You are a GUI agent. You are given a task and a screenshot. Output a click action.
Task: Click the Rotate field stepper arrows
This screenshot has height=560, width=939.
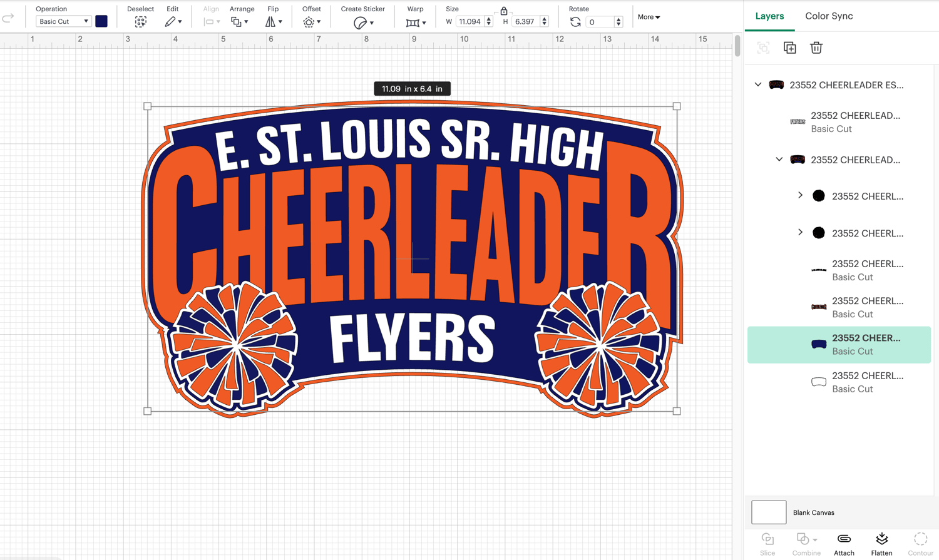618,22
